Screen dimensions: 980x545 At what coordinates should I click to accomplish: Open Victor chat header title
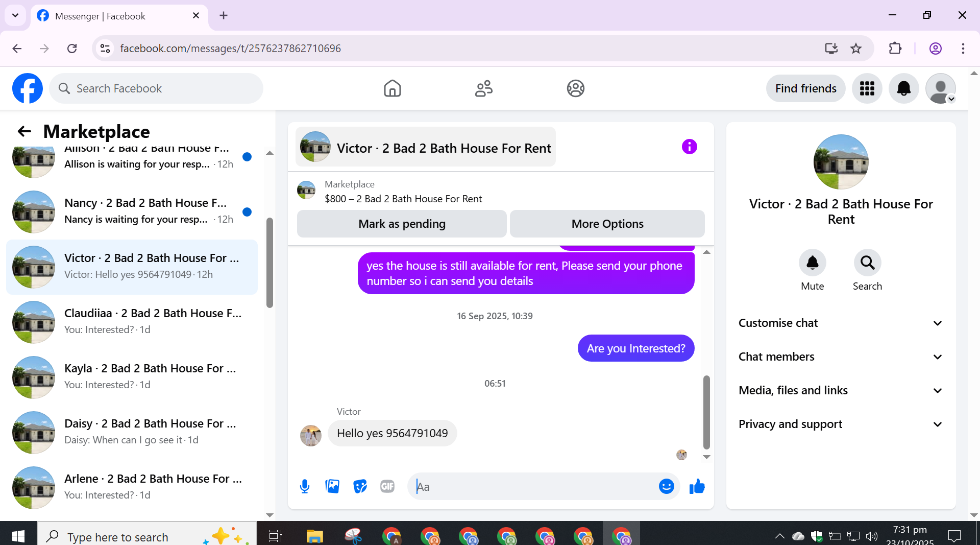pyautogui.click(x=426, y=147)
